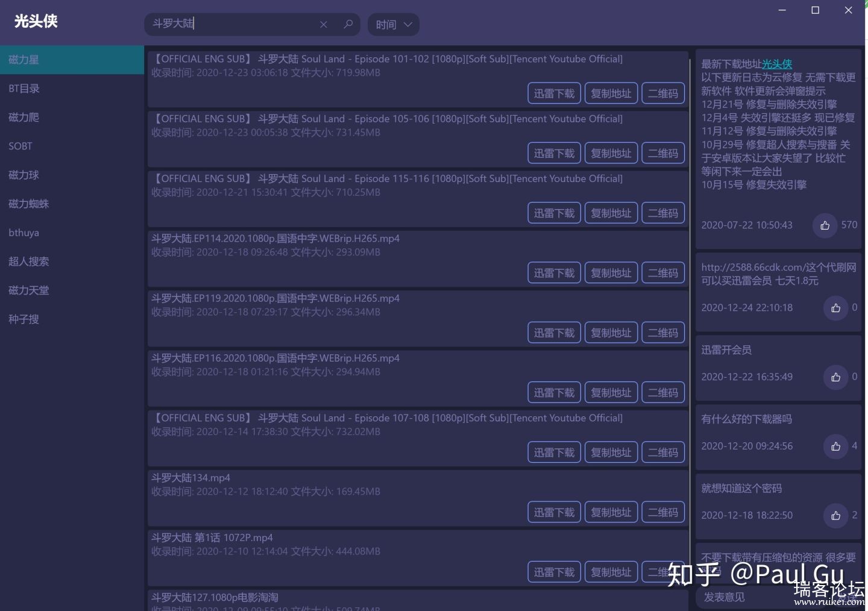The width and height of the screenshot is (868, 611).
Task: Click 复制地址 for Episode 105-106
Action: 611,153
